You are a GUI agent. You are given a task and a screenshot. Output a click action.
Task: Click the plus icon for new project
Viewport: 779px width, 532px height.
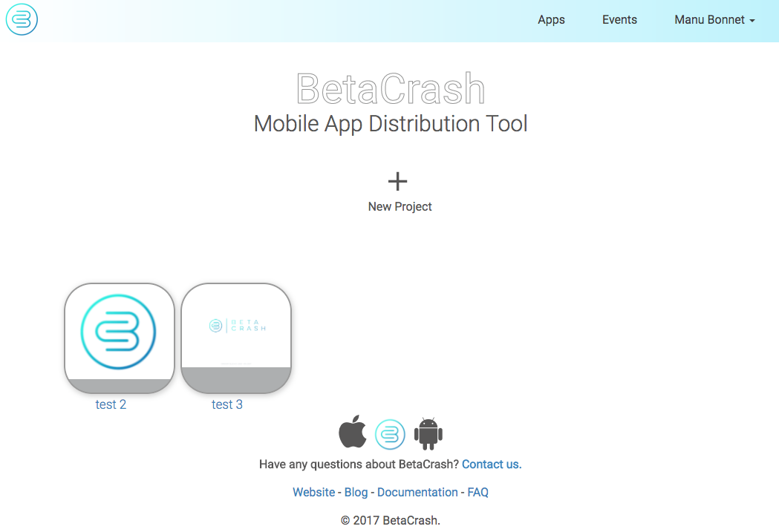pyautogui.click(x=397, y=182)
